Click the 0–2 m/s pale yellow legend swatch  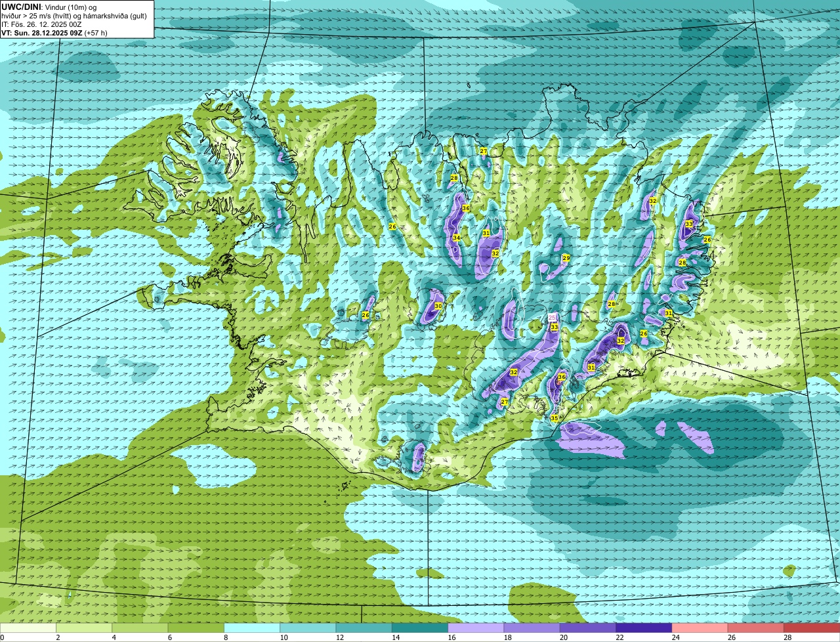(x=28, y=628)
